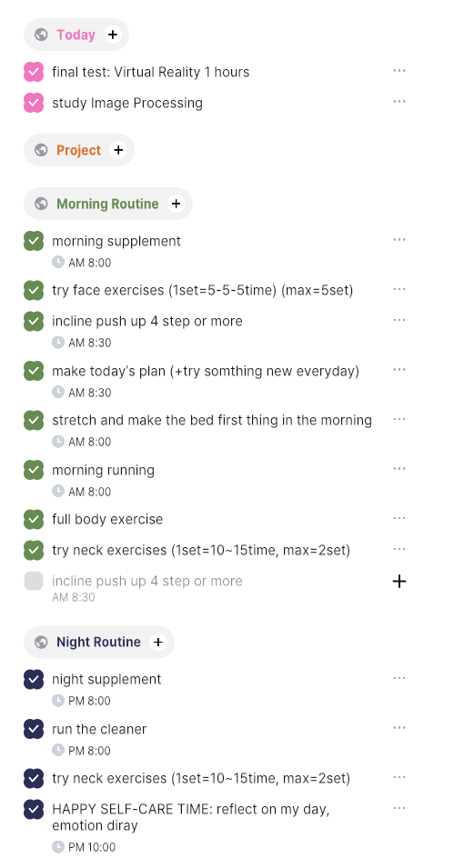
Task: Add the suggested incline push up task via large plus
Action: [399, 582]
